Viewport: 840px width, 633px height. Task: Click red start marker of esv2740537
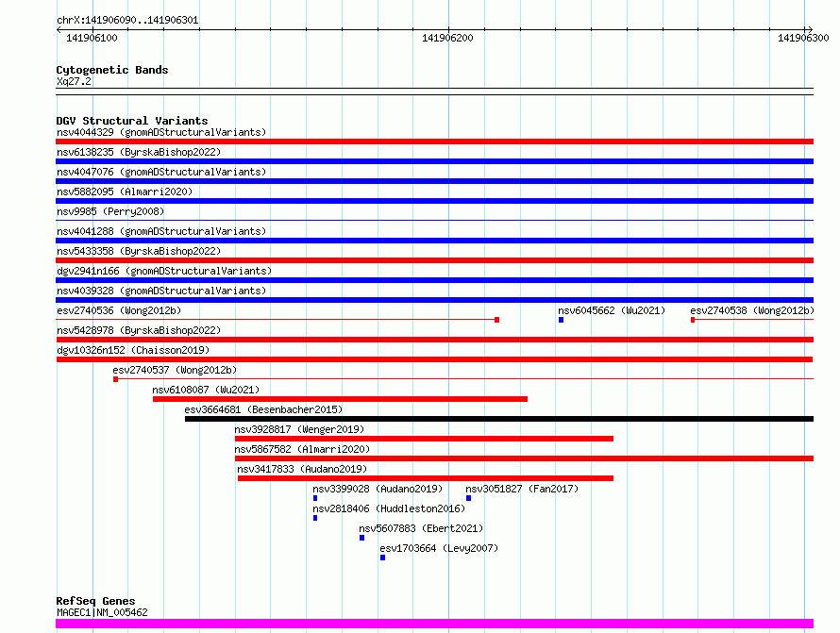tap(116, 379)
